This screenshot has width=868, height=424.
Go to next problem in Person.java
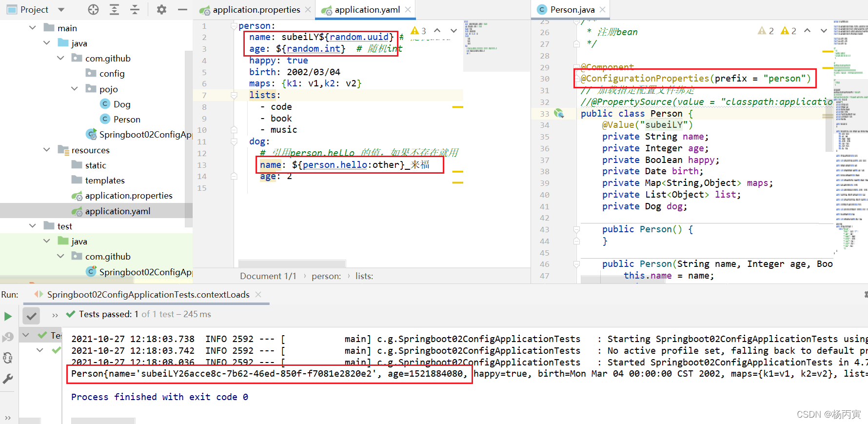(824, 31)
